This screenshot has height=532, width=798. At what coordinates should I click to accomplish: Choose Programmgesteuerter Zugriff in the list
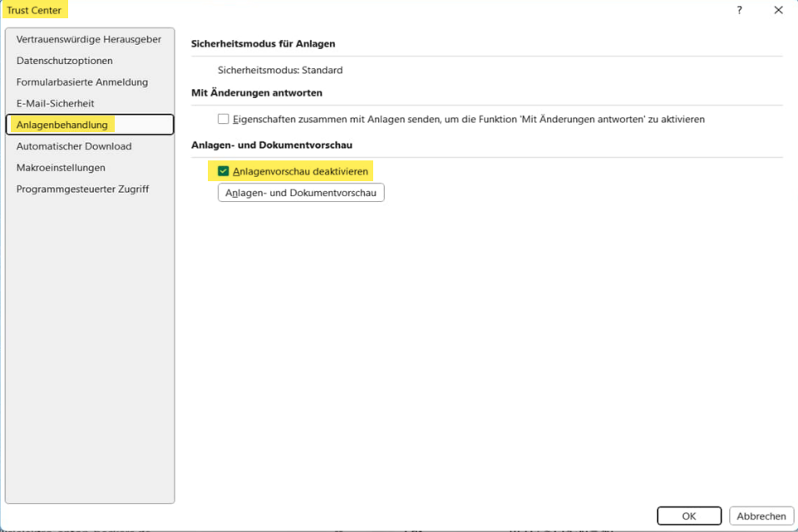(x=82, y=189)
